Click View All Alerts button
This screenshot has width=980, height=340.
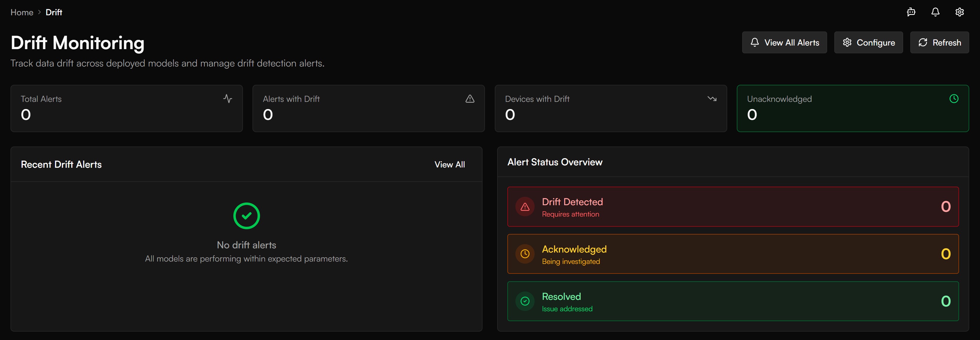click(x=784, y=42)
